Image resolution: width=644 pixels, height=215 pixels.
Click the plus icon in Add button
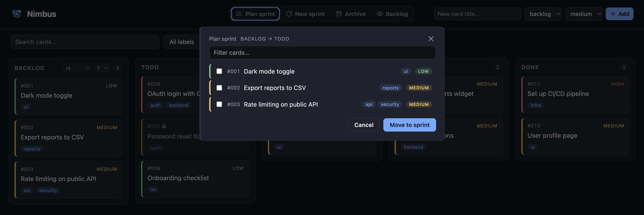click(x=612, y=14)
